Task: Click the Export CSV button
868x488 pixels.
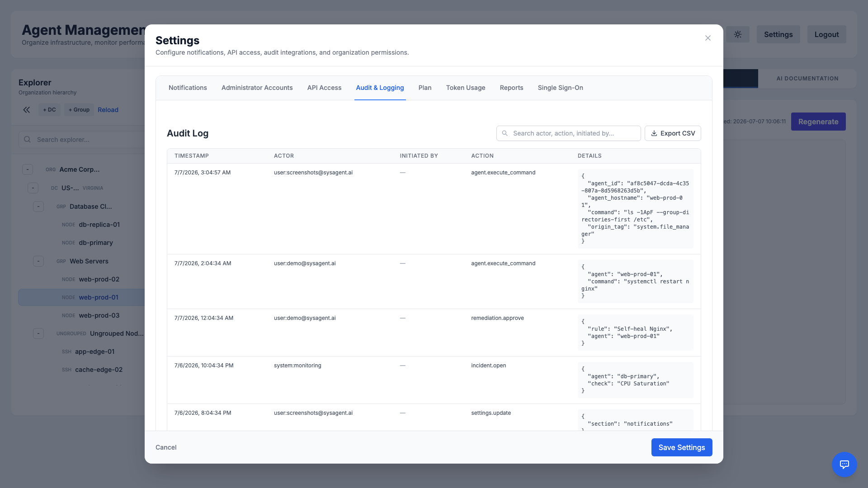Action: click(x=673, y=133)
